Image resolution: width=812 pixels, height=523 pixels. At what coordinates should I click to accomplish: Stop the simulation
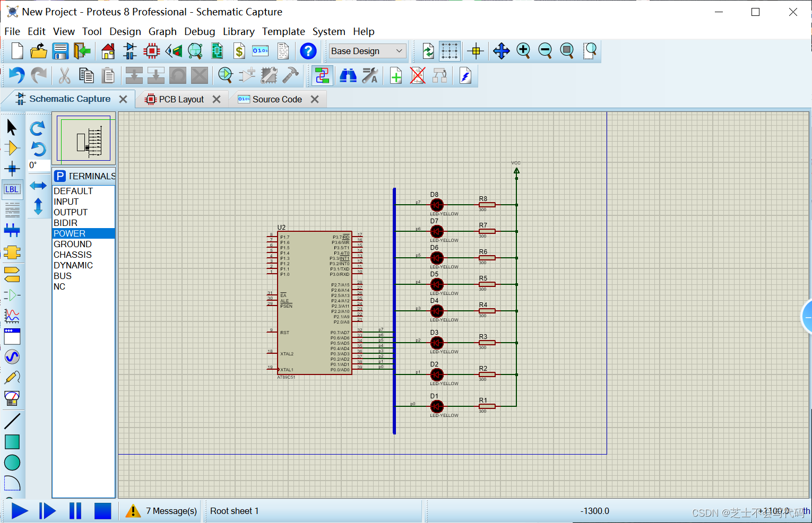point(102,511)
